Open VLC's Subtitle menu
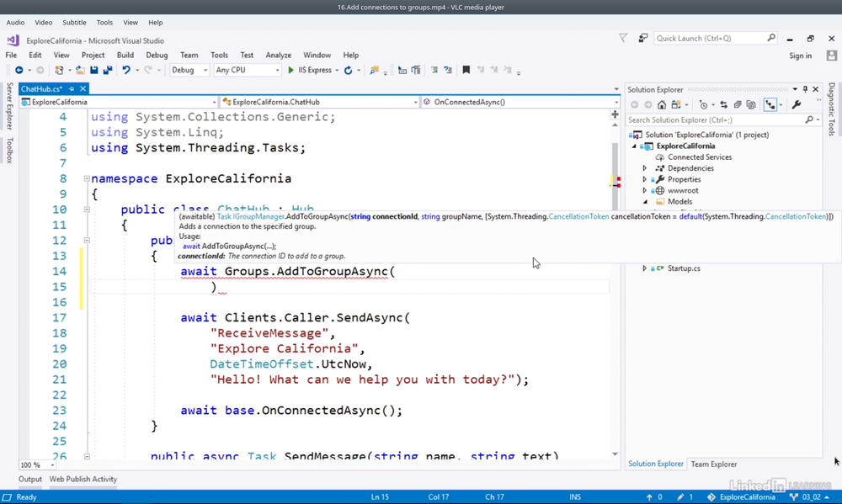Screen dimensions: 842x504 click(x=74, y=23)
